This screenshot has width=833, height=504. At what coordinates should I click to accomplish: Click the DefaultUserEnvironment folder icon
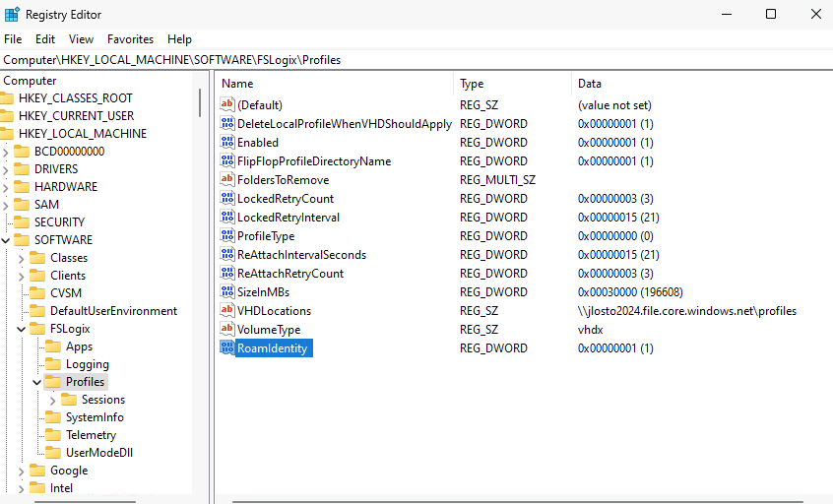coord(37,311)
